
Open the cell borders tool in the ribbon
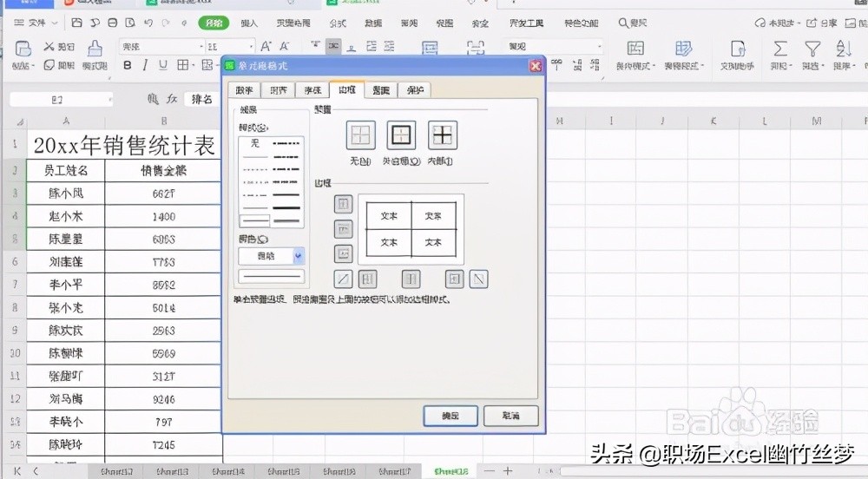182,65
